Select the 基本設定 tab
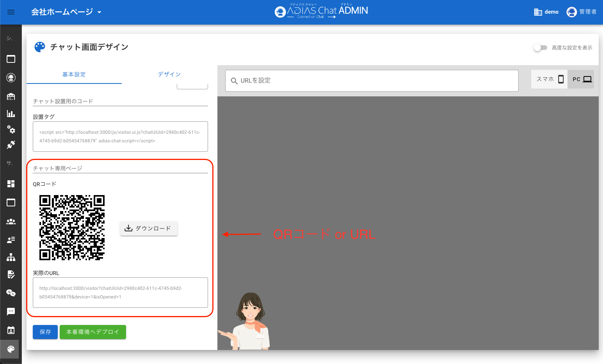The height and width of the screenshot is (364, 603). (x=74, y=74)
